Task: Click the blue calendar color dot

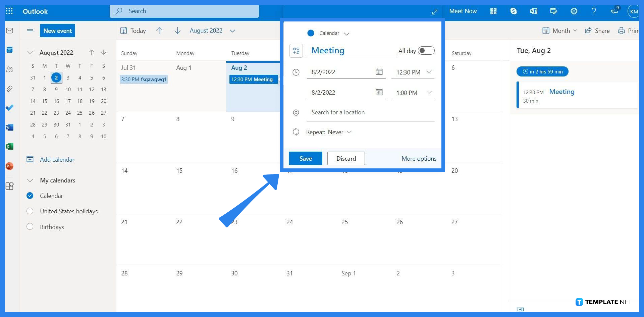Action: click(x=311, y=33)
